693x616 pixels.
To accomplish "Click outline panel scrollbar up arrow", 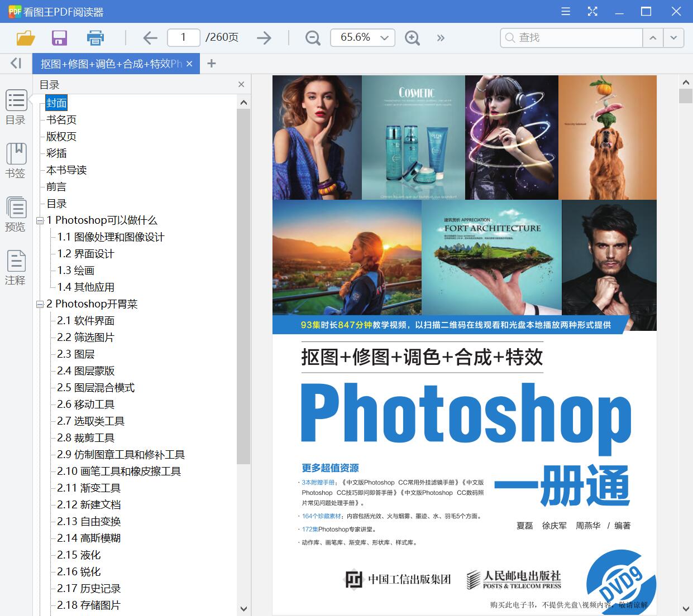I will (x=243, y=102).
